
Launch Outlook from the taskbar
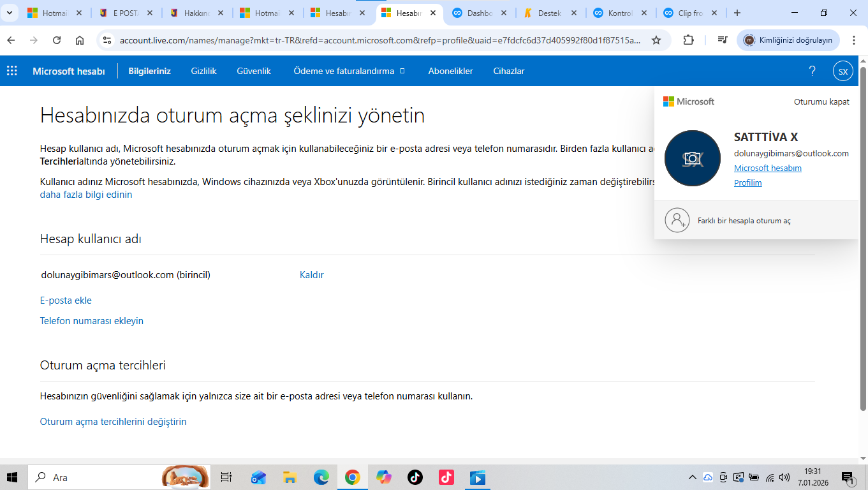click(x=258, y=477)
